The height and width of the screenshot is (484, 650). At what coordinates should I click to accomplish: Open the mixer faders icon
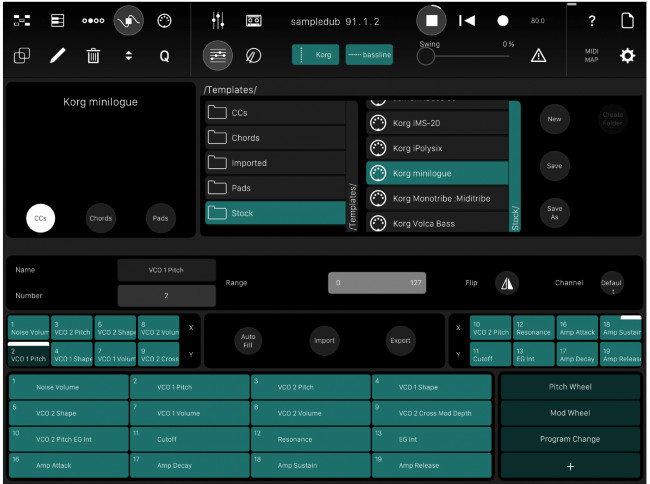218,20
